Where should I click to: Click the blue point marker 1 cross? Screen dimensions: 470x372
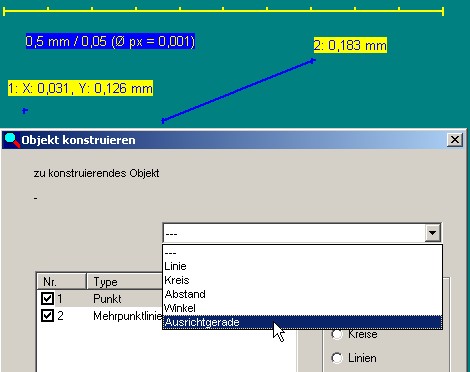24,111
